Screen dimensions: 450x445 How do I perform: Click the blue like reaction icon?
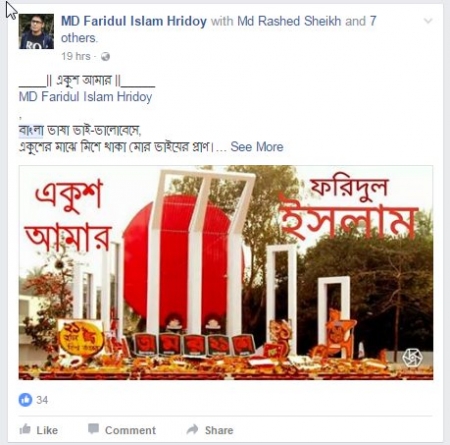[25, 399]
